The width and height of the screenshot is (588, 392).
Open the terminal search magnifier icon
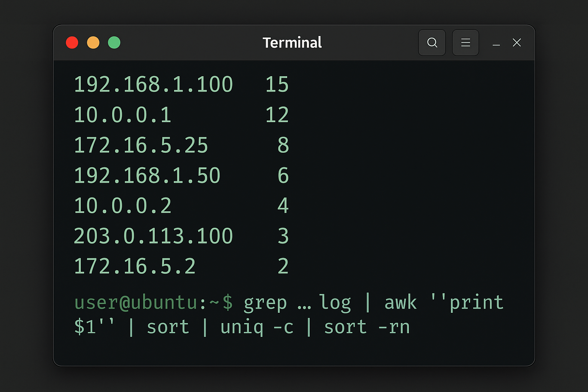point(432,42)
